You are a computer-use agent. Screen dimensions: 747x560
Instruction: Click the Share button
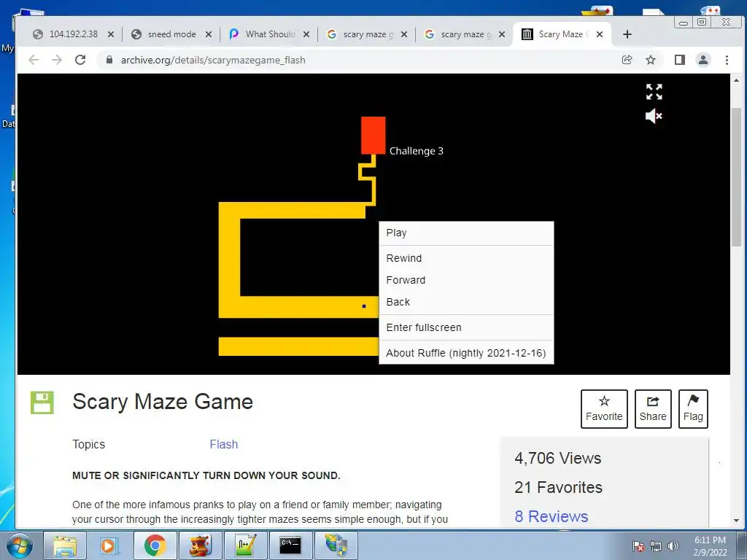[x=653, y=409]
